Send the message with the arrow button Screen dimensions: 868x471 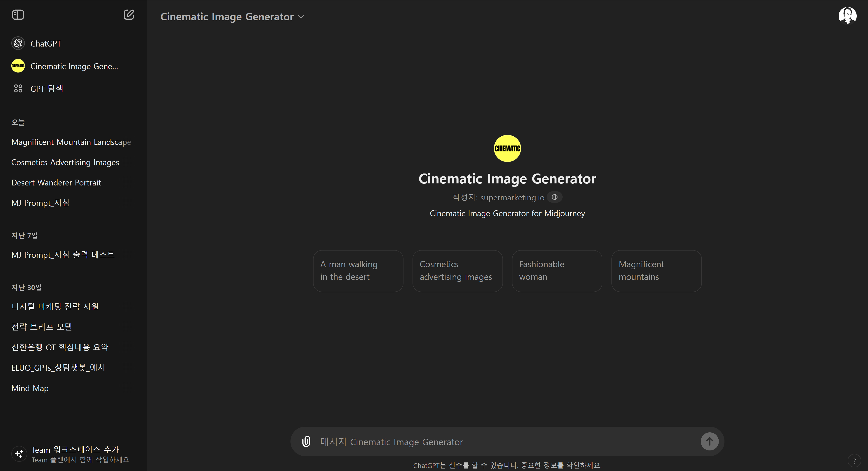pos(709,441)
